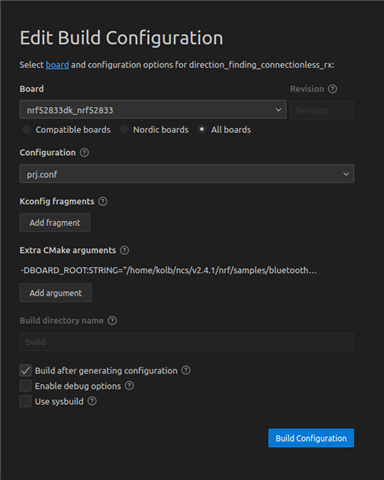Click the help icon beside Configuration label
Image resolution: width=384 pixels, height=480 pixels.
(x=84, y=153)
